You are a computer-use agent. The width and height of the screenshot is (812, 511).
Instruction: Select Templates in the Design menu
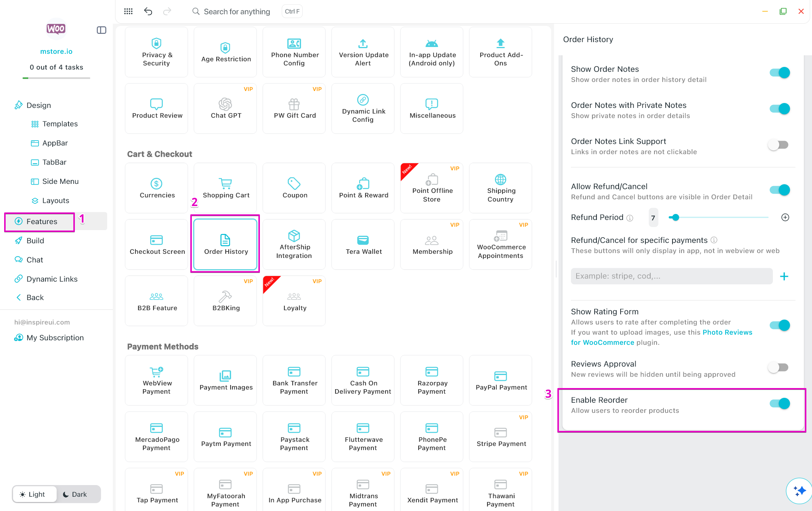[60, 124]
